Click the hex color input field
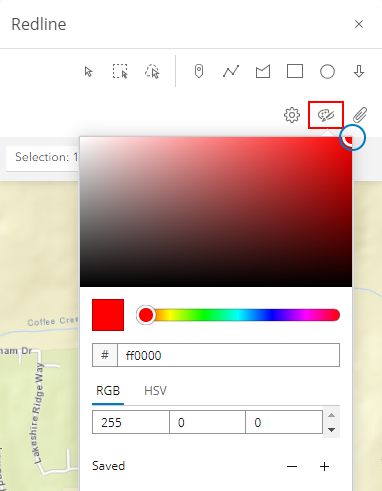382x491 pixels. tap(228, 355)
